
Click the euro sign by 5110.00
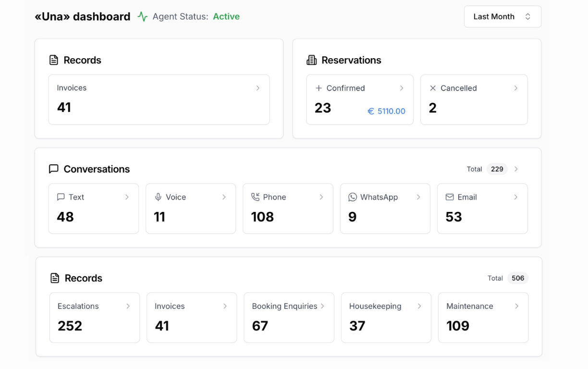(370, 111)
